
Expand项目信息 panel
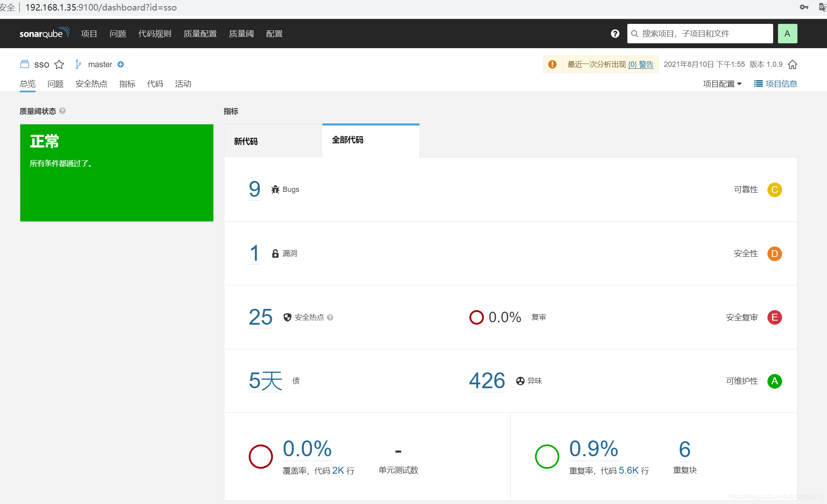pyautogui.click(x=775, y=84)
